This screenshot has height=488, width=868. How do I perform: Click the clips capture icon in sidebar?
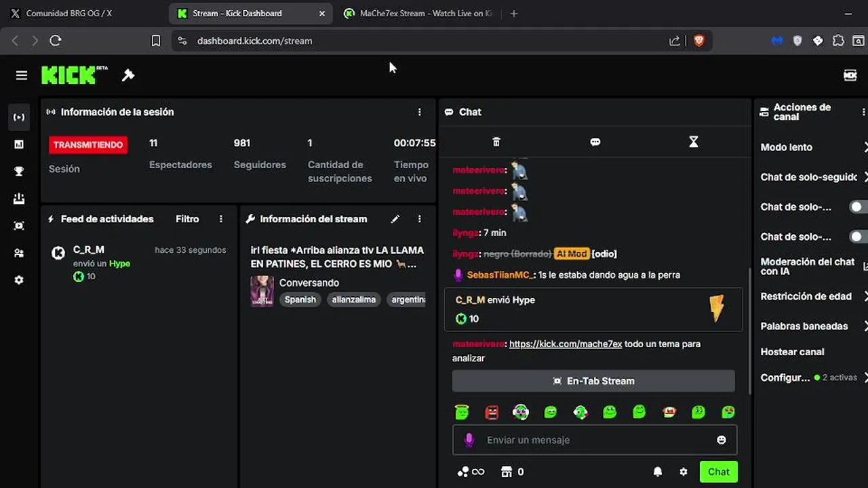click(x=19, y=226)
